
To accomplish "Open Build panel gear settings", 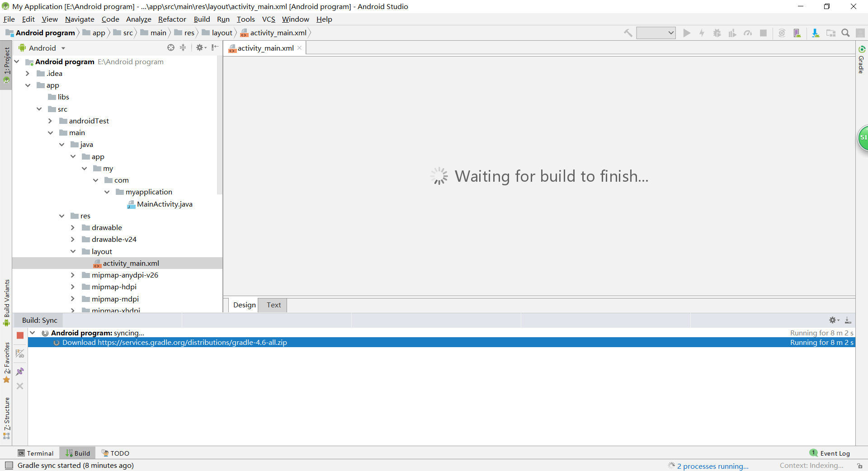I will 834,320.
